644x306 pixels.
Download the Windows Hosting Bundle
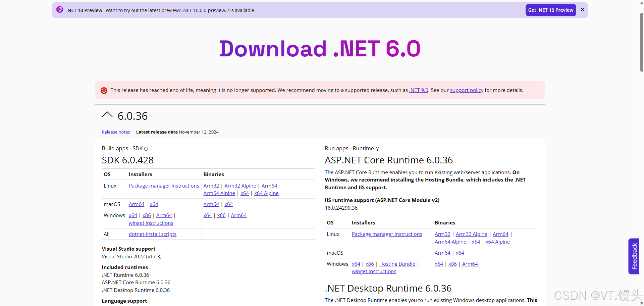[x=397, y=264]
